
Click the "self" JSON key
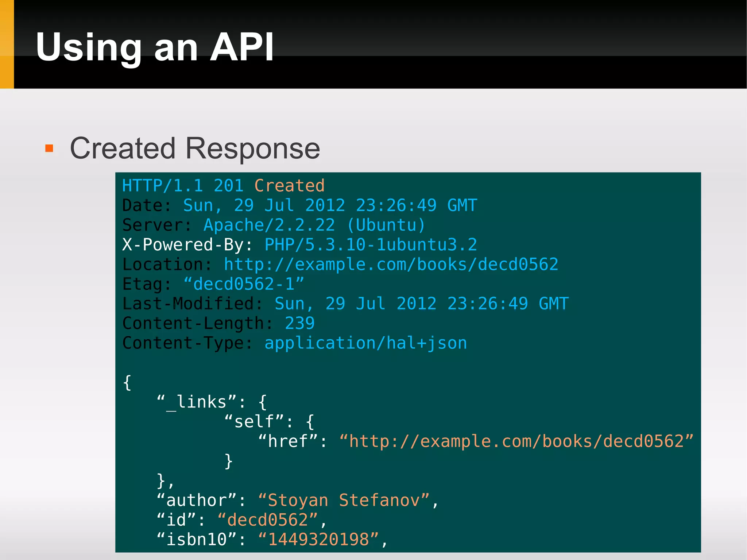[x=254, y=422]
